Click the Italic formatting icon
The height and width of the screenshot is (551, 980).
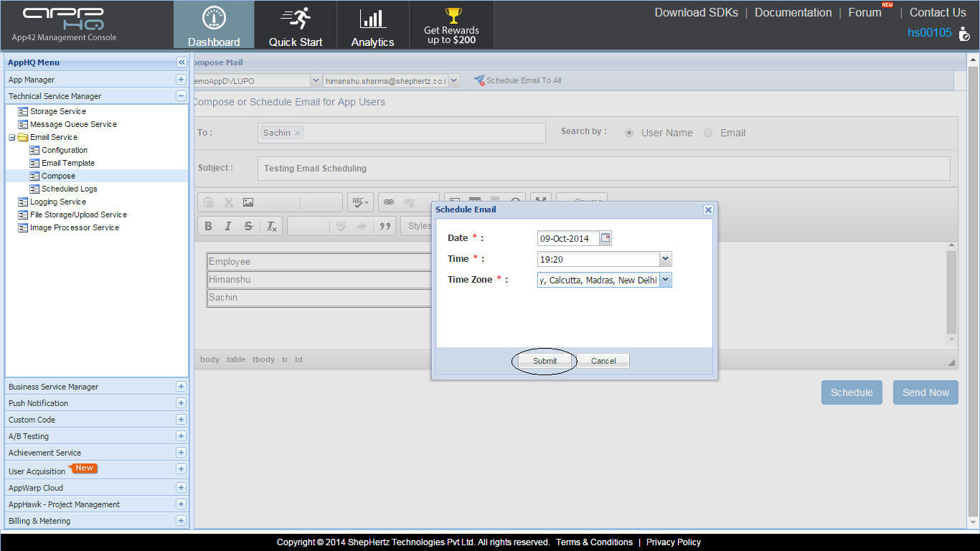(x=228, y=226)
